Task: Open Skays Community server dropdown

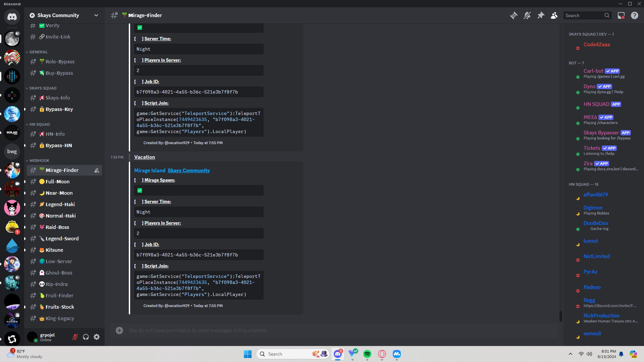Action: pyautogui.click(x=64, y=15)
